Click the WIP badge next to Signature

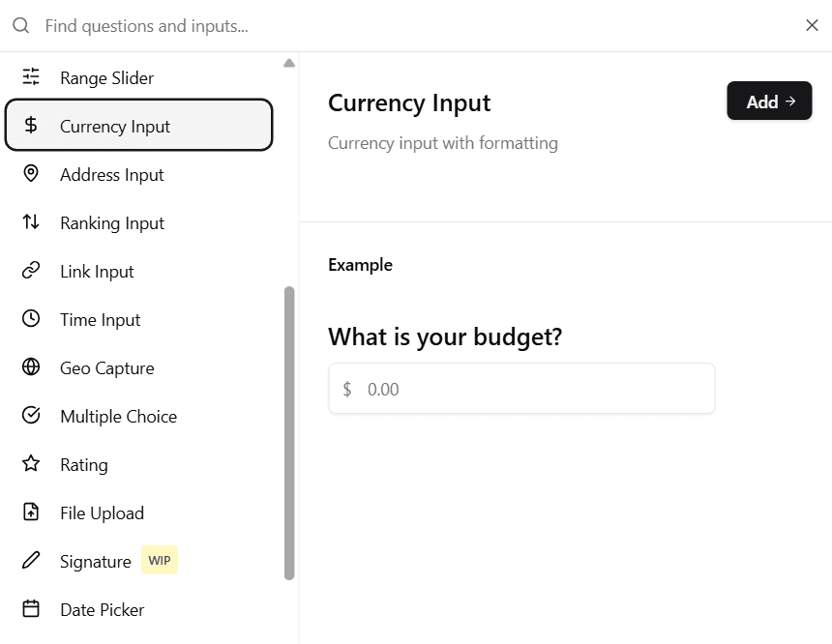159,560
